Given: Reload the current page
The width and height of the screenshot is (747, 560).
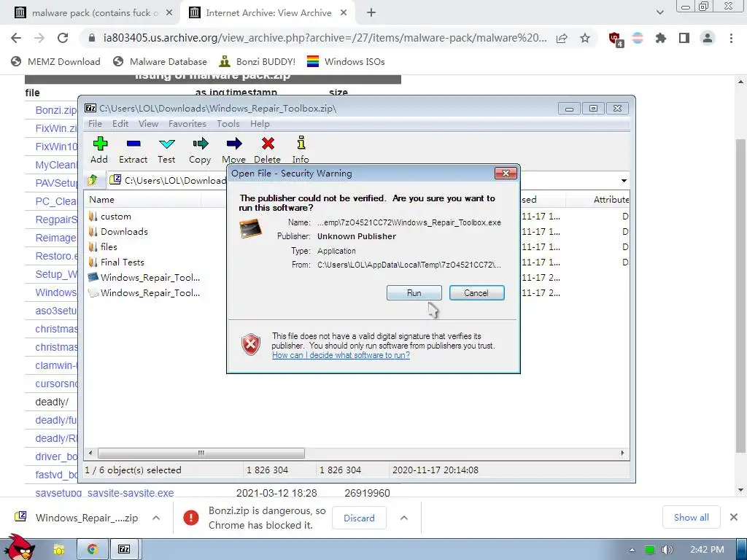Looking at the screenshot, I should (63, 38).
